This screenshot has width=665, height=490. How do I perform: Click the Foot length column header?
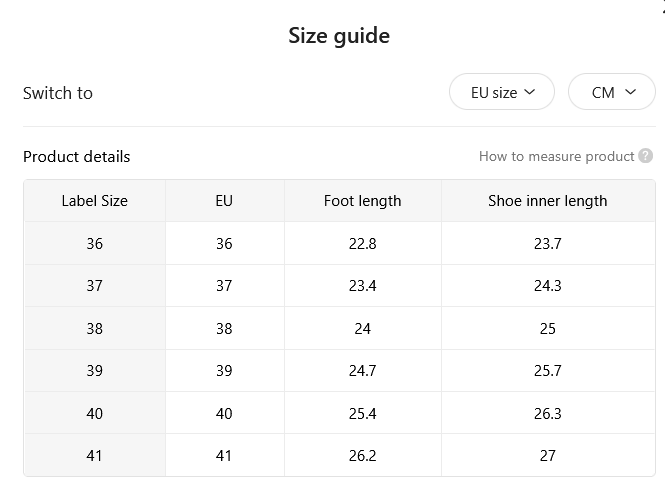363,201
